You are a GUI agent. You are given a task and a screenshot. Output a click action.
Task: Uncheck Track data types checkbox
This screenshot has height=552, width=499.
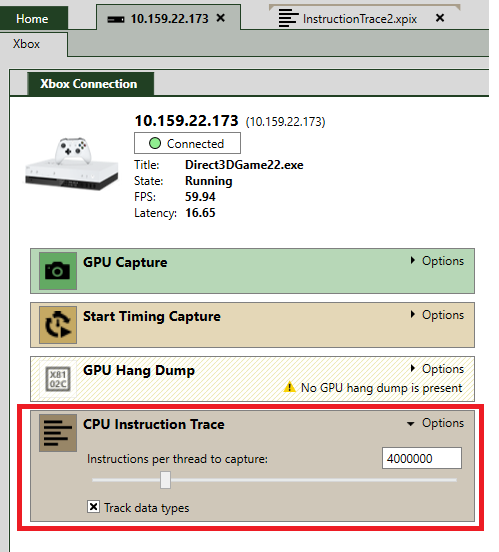(93, 507)
